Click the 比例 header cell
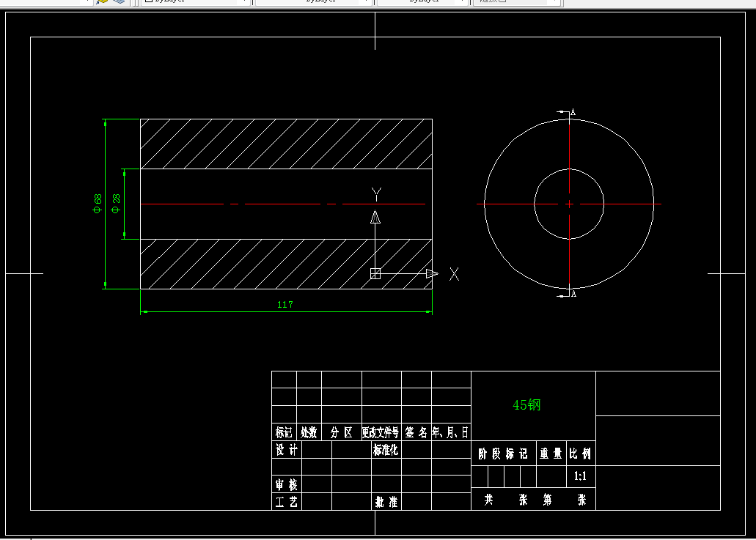 coord(581,454)
